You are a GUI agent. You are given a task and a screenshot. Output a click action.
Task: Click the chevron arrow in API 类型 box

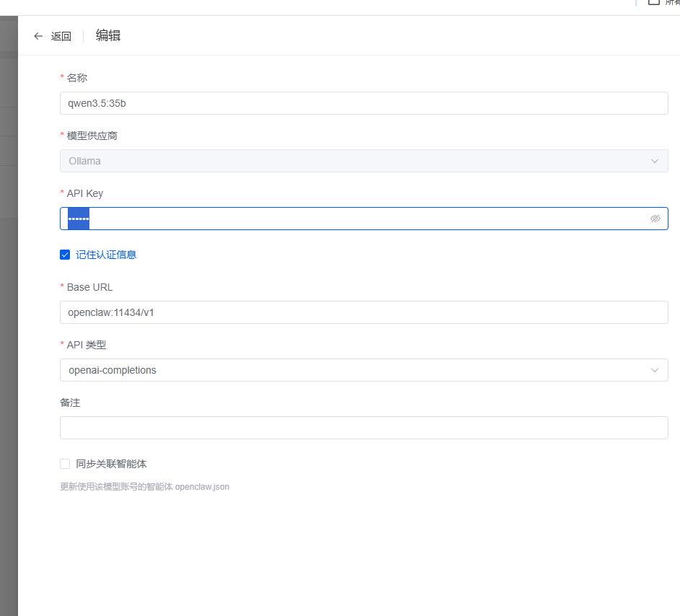pyautogui.click(x=655, y=370)
